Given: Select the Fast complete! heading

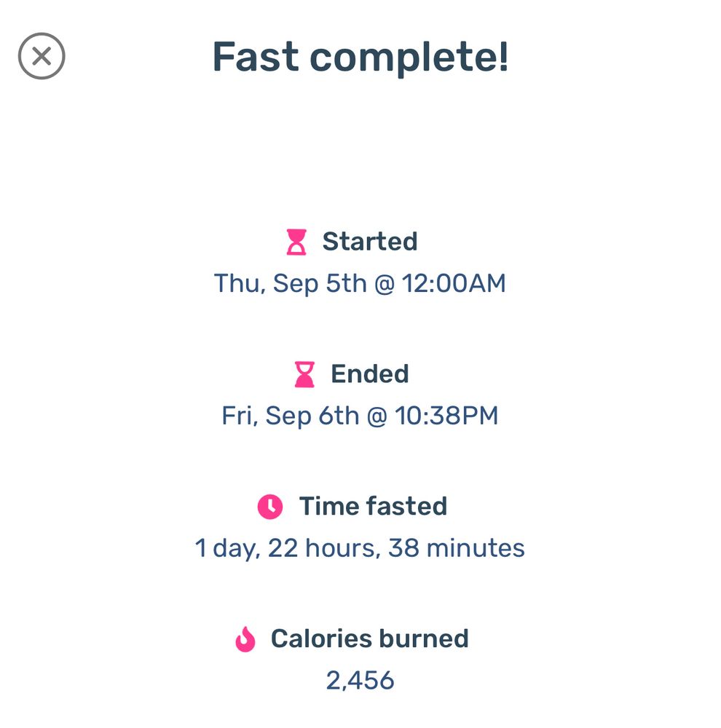Looking at the screenshot, I should click(360, 58).
